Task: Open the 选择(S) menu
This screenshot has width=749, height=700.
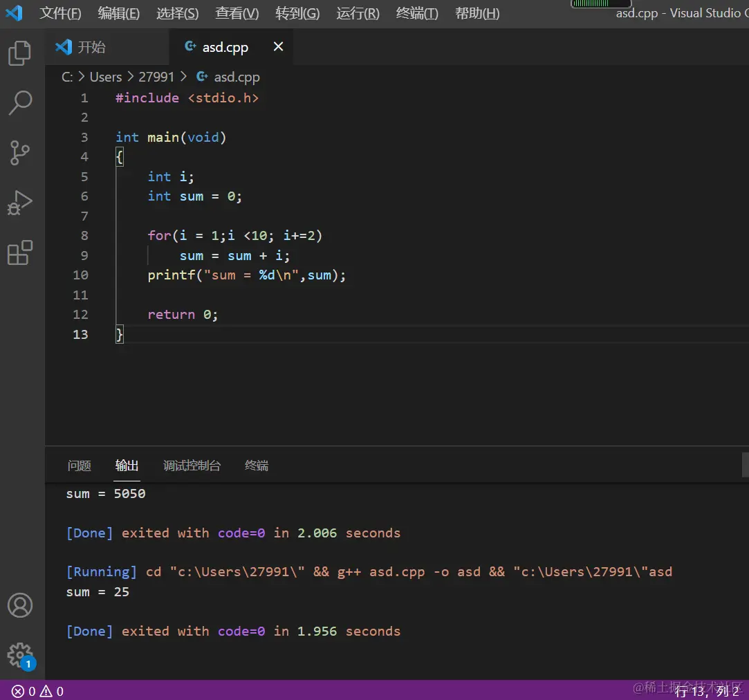Action: pos(178,13)
